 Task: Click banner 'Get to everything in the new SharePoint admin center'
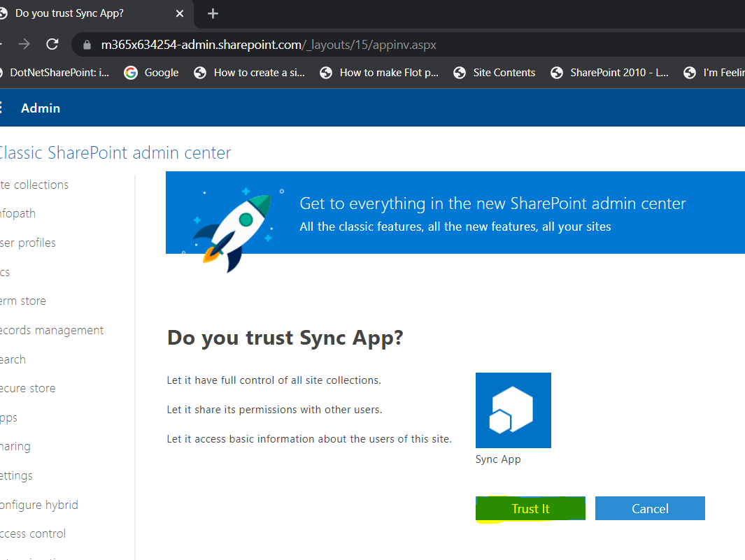[492, 203]
